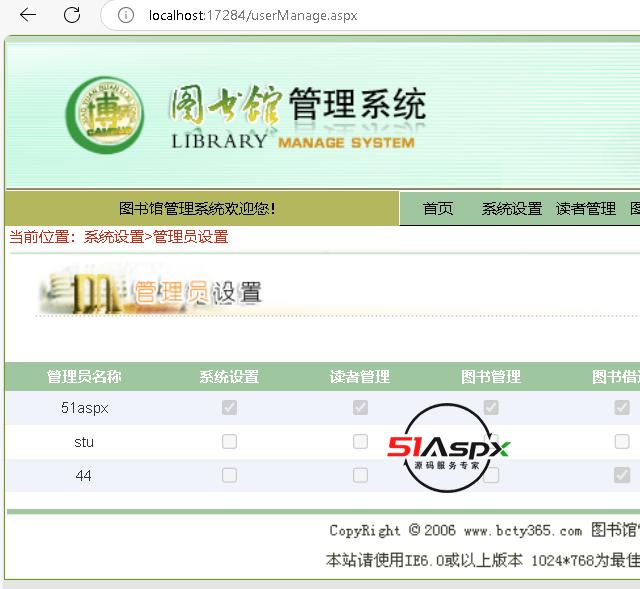Toggle 系统设置 checkbox for 44
Viewport: 640px width, 589px height.
tap(229, 475)
